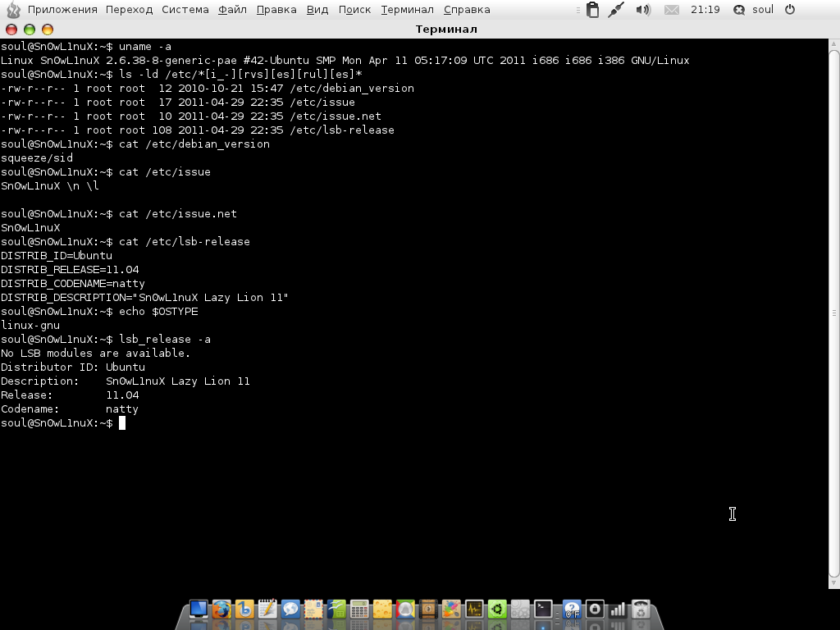Click the terminal icon in the dock
This screenshot has height=630, width=840.
(544, 609)
